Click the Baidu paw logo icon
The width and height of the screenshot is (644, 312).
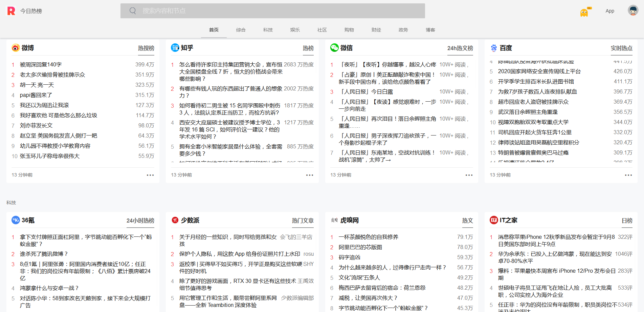pyautogui.click(x=494, y=48)
